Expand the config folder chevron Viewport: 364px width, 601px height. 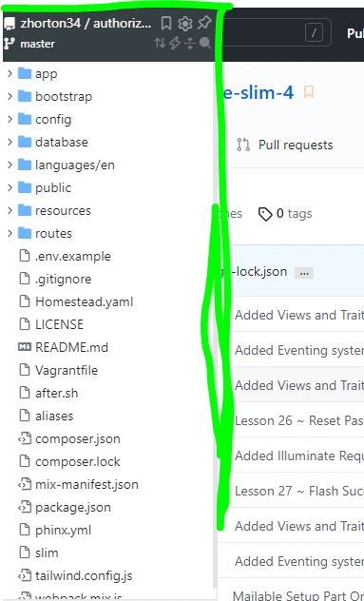10,119
